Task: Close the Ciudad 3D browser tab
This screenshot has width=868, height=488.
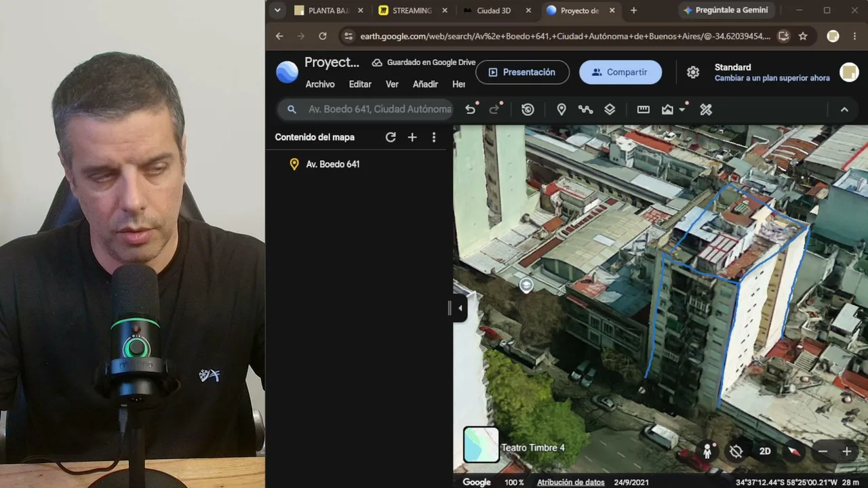Action: (x=528, y=10)
